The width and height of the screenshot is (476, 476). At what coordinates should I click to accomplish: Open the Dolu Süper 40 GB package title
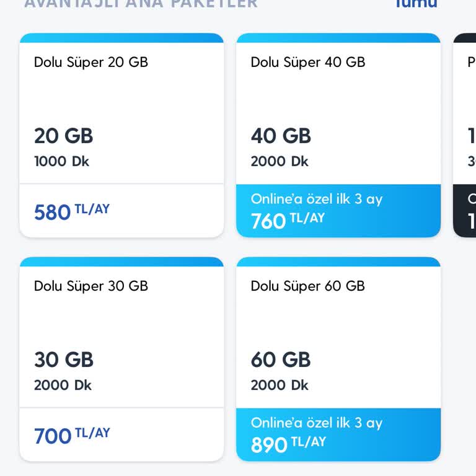tap(308, 62)
